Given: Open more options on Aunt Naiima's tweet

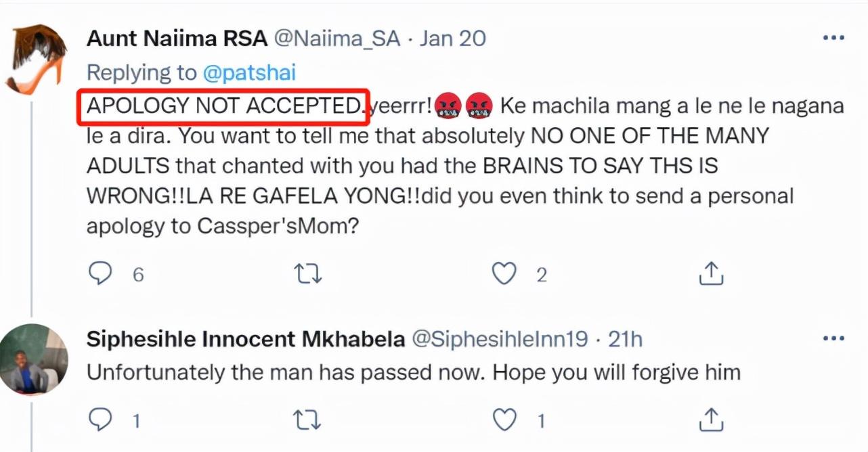Looking at the screenshot, I should 833,38.
